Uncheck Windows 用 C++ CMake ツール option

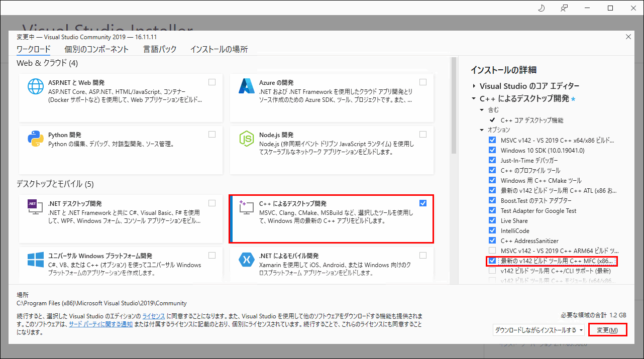point(492,180)
